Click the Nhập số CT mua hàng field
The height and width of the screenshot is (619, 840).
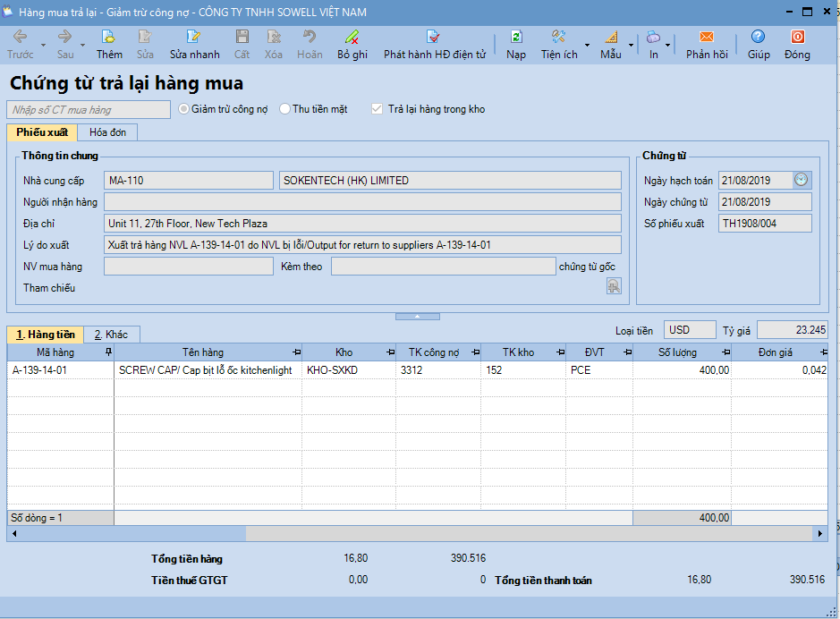click(88, 110)
